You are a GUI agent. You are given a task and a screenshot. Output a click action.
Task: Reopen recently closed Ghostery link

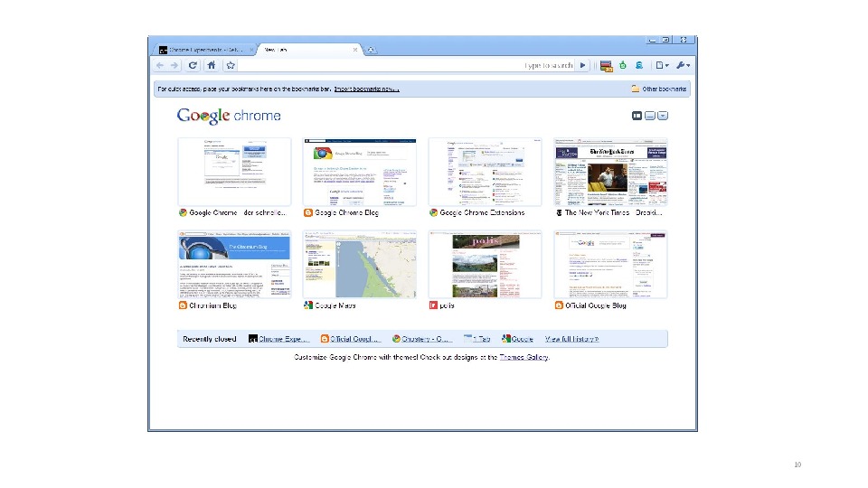click(422, 339)
